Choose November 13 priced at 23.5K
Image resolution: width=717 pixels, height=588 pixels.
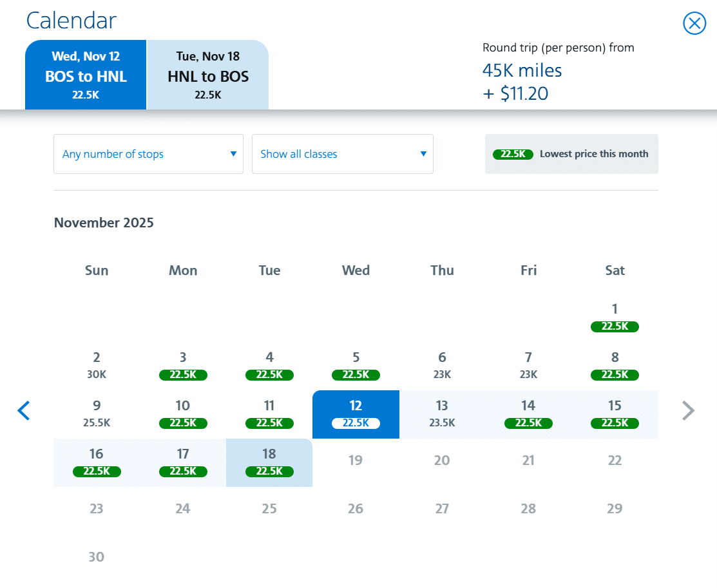442,414
